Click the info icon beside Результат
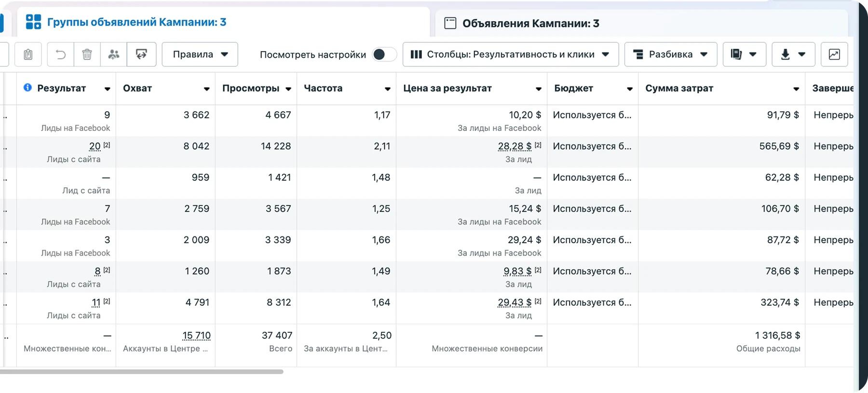 pos(27,88)
